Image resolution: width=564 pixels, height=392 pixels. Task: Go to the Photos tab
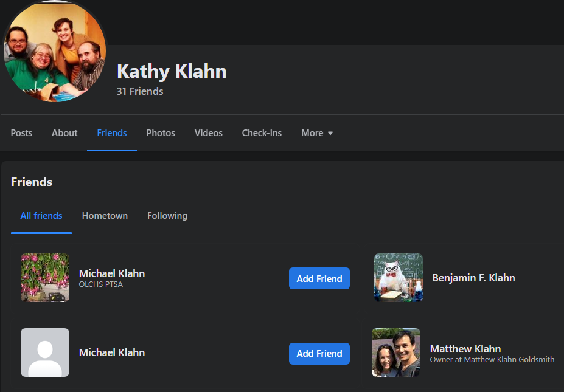[161, 133]
